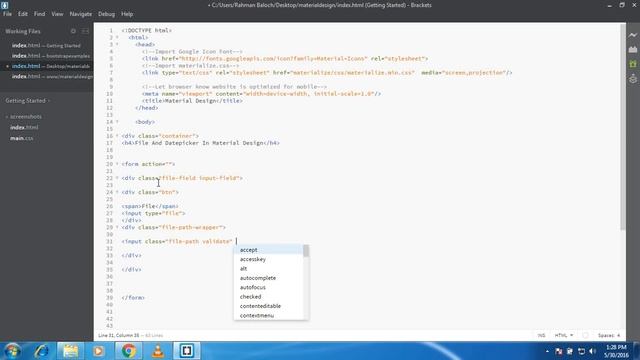Collapse the btn div fold at line 24
The image size is (640, 360).
click(117, 192)
